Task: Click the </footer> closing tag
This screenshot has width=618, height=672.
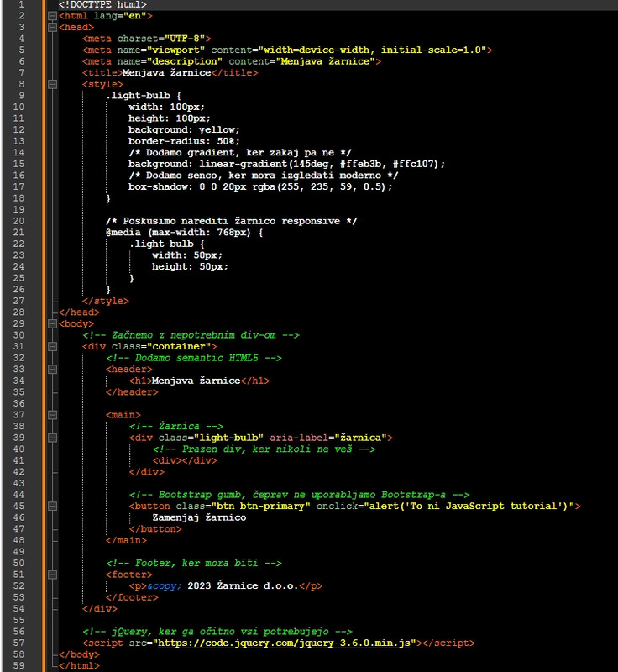Action: [132, 597]
